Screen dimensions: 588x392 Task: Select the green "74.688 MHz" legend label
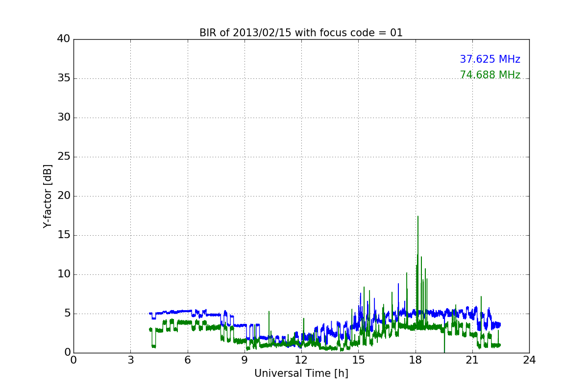pos(490,75)
